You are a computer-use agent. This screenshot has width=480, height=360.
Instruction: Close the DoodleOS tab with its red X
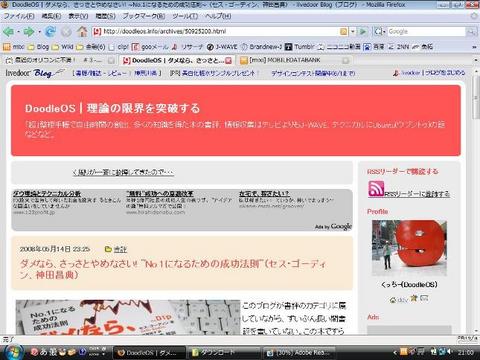click(228, 60)
